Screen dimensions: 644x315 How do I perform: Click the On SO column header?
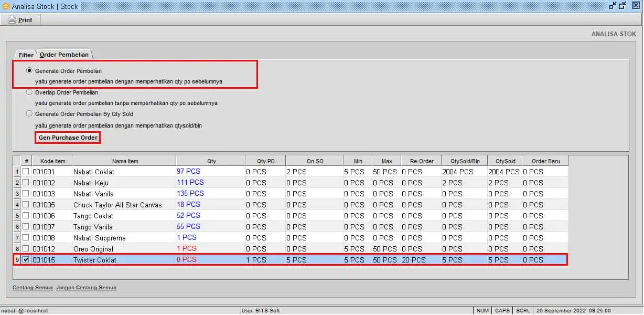(314, 161)
